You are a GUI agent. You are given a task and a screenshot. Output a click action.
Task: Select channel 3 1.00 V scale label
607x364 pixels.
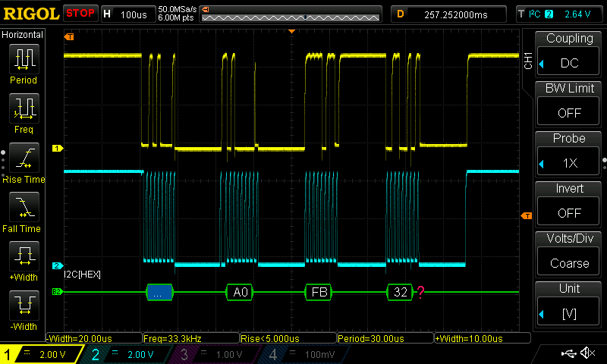229,354
